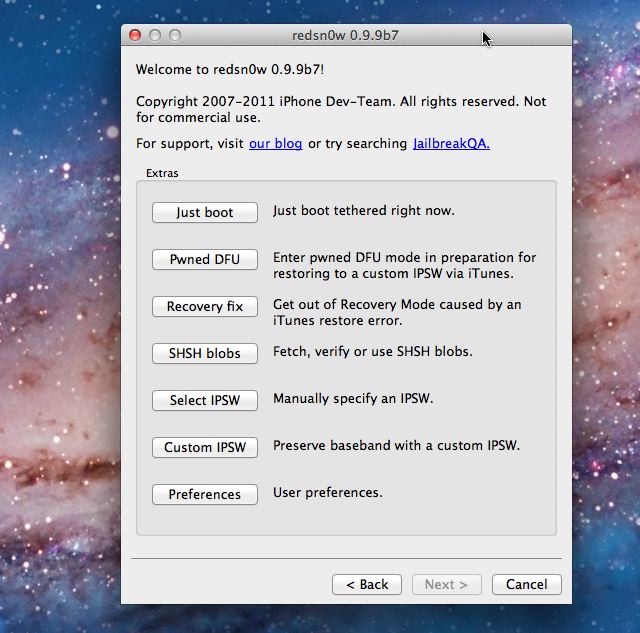Screen dimensions: 640x633
Task: Click the redsn0w 0.9.9b7 title bar
Action: click(x=346, y=35)
